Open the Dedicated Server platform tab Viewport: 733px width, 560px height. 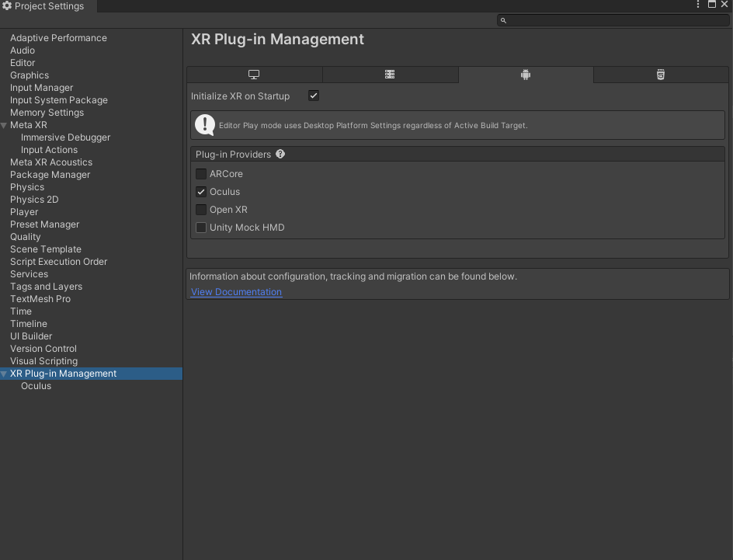click(390, 75)
